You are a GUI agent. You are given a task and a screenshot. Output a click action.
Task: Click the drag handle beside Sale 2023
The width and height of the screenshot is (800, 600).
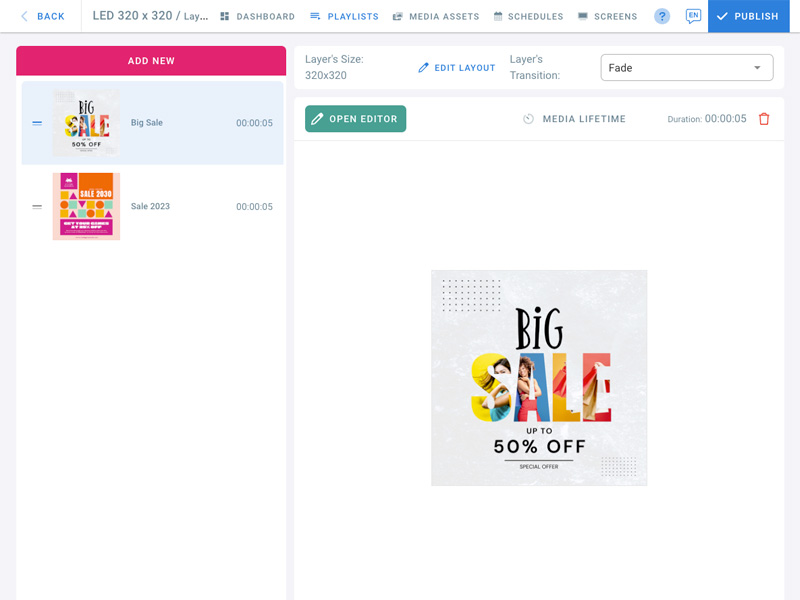point(37,207)
